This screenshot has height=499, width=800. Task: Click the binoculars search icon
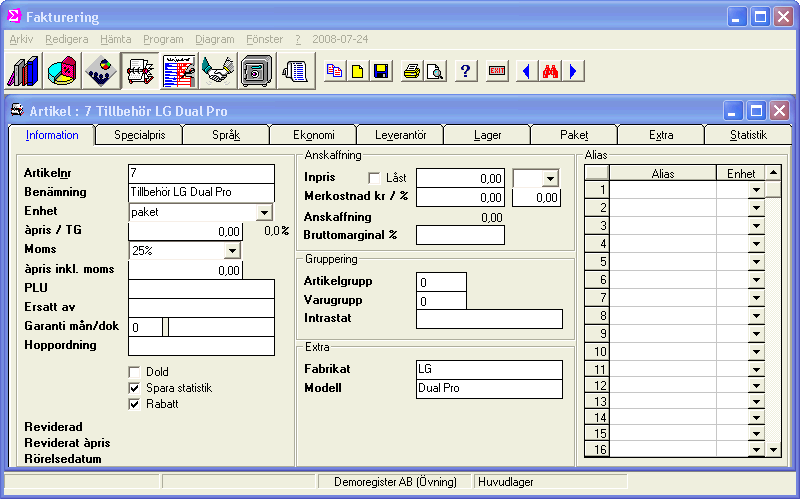[x=548, y=72]
